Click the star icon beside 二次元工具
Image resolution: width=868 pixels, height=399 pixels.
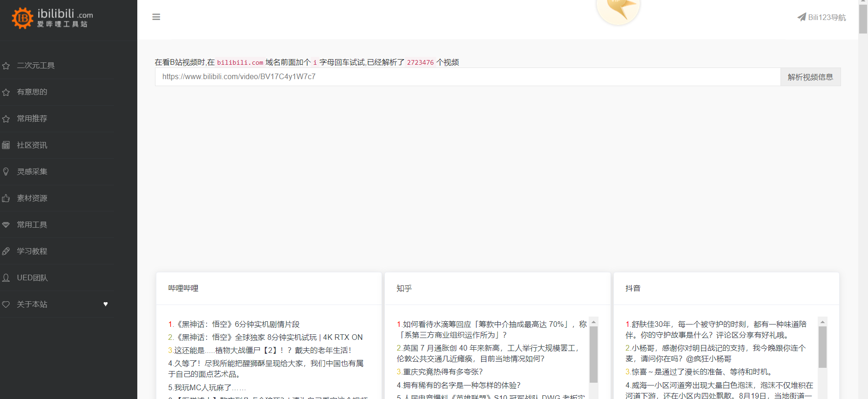[x=6, y=66]
